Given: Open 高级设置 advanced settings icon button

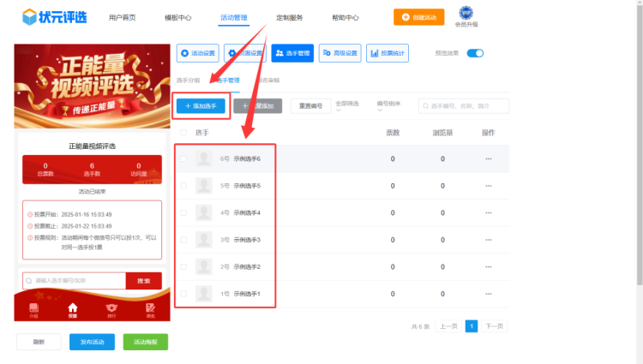Looking at the screenshot, I should point(340,53).
